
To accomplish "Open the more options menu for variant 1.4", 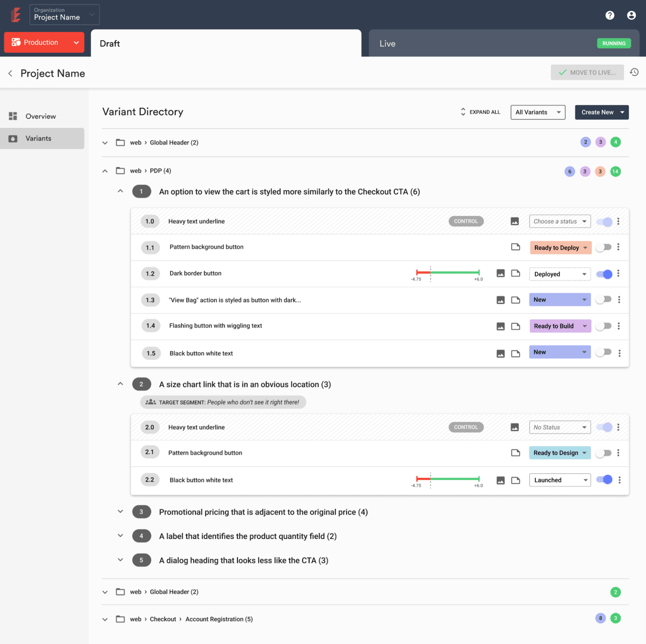I will 619,326.
